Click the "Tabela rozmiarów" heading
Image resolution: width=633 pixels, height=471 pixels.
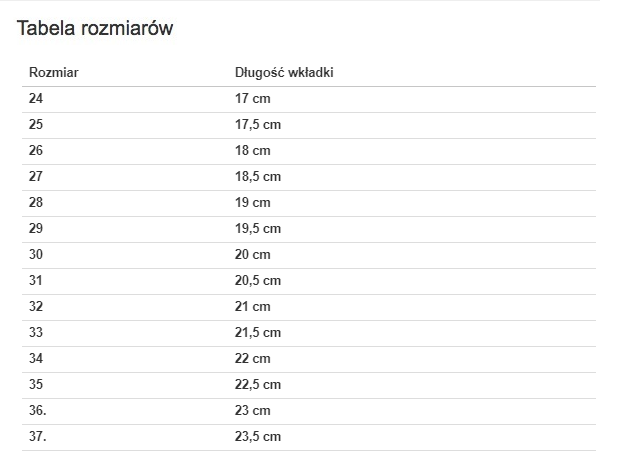pos(95,29)
